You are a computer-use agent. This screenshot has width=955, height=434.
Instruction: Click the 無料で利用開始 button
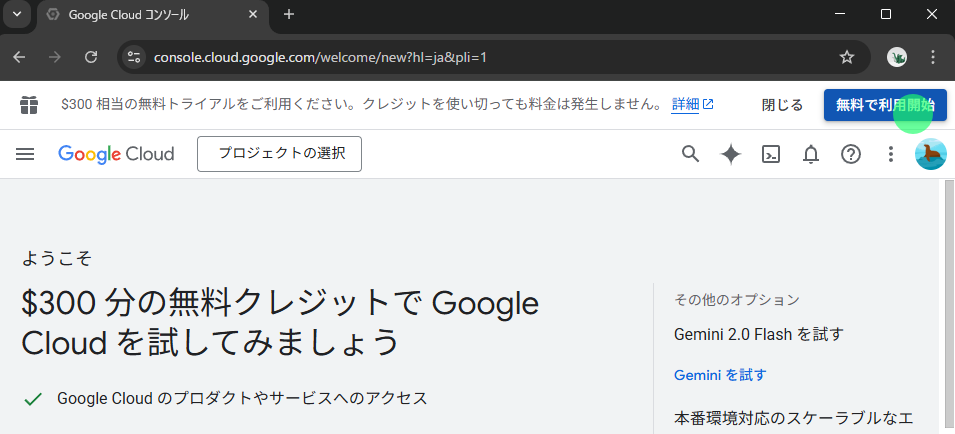884,105
